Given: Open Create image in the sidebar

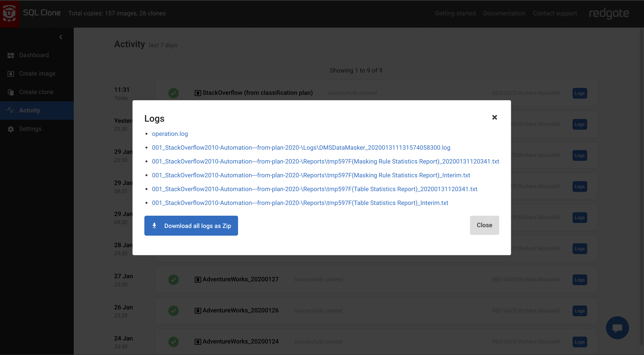Looking at the screenshot, I should click(x=37, y=74).
